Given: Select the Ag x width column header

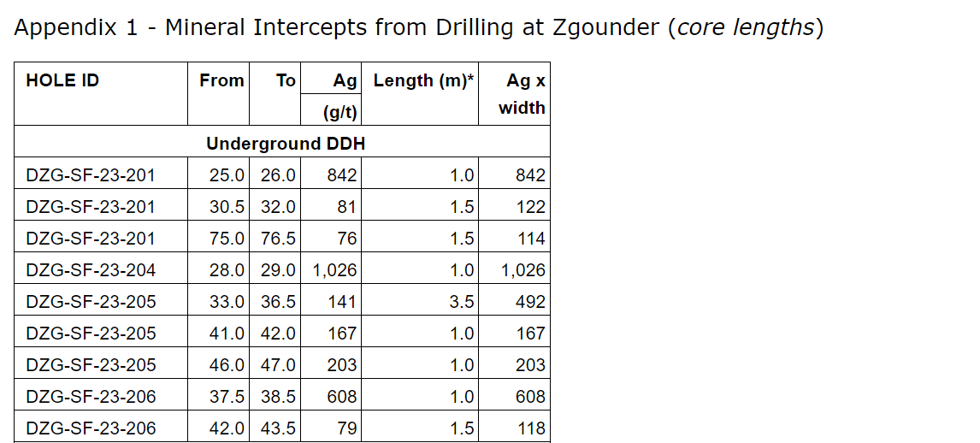Looking at the screenshot, I should point(523,94).
